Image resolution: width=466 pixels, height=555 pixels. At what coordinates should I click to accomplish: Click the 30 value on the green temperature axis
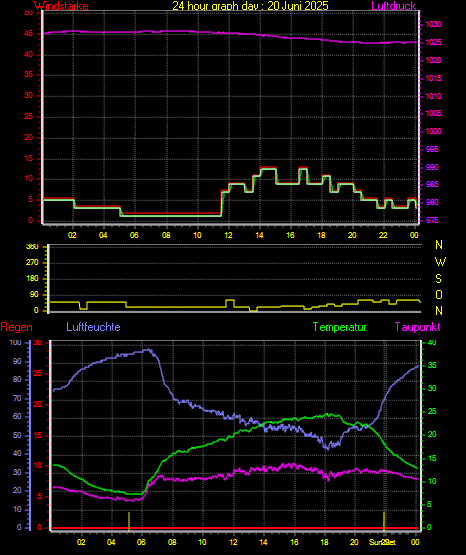432,388
